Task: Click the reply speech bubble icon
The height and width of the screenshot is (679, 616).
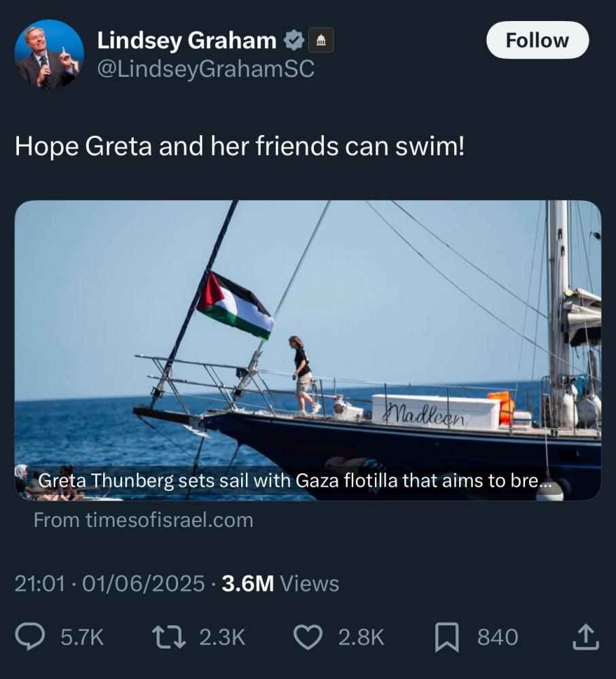Action: coord(31,637)
